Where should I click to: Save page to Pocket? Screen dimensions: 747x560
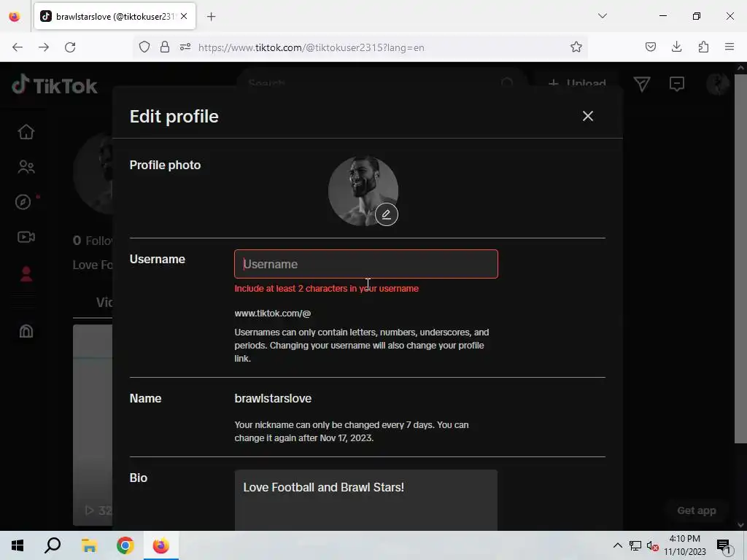pos(650,47)
